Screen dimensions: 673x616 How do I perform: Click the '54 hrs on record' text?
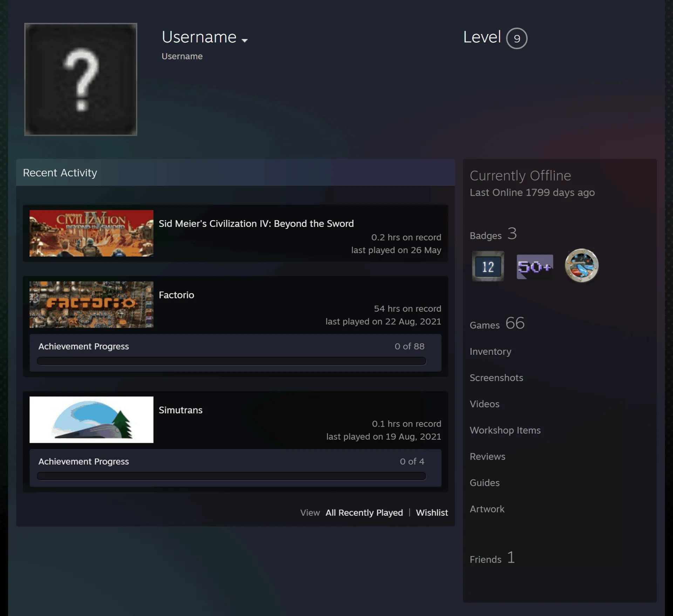pos(407,309)
